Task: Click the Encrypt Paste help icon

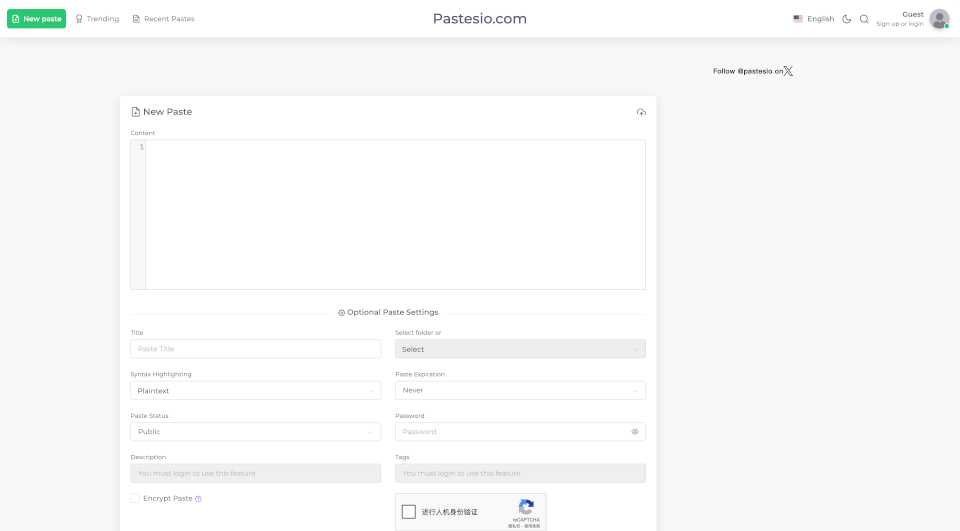Action: pyautogui.click(x=198, y=499)
